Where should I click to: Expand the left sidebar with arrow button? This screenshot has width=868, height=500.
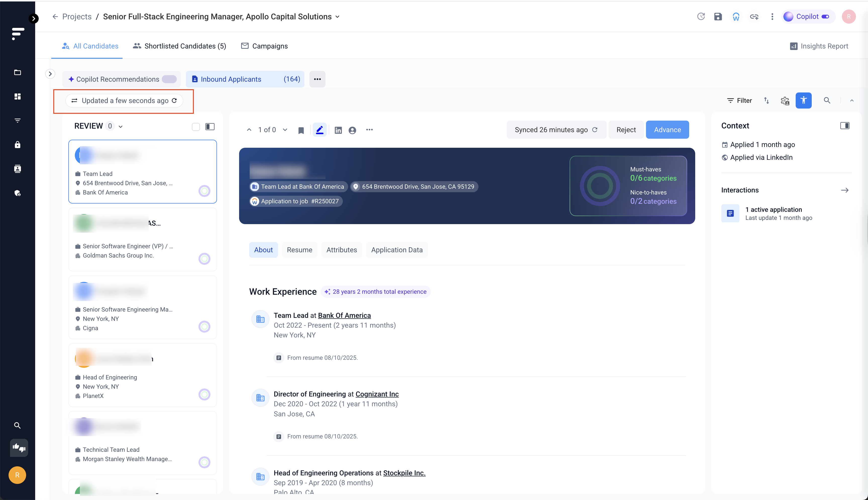(x=33, y=19)
